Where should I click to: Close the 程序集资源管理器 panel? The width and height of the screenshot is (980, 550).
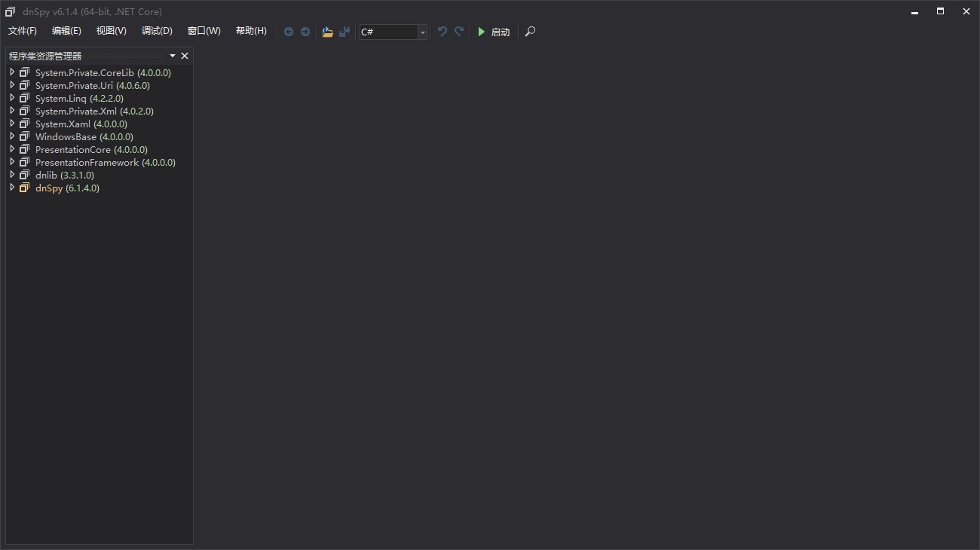(x=185, y=56)
